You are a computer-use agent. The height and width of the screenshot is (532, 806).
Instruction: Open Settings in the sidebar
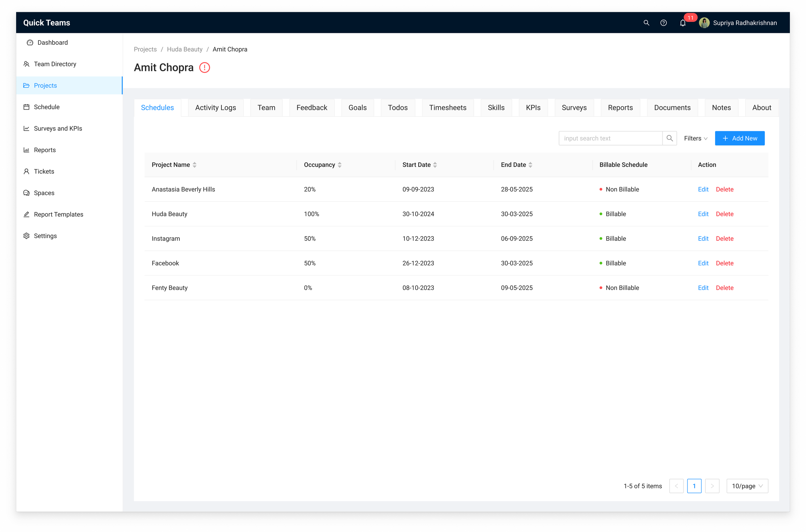point(45,236)
